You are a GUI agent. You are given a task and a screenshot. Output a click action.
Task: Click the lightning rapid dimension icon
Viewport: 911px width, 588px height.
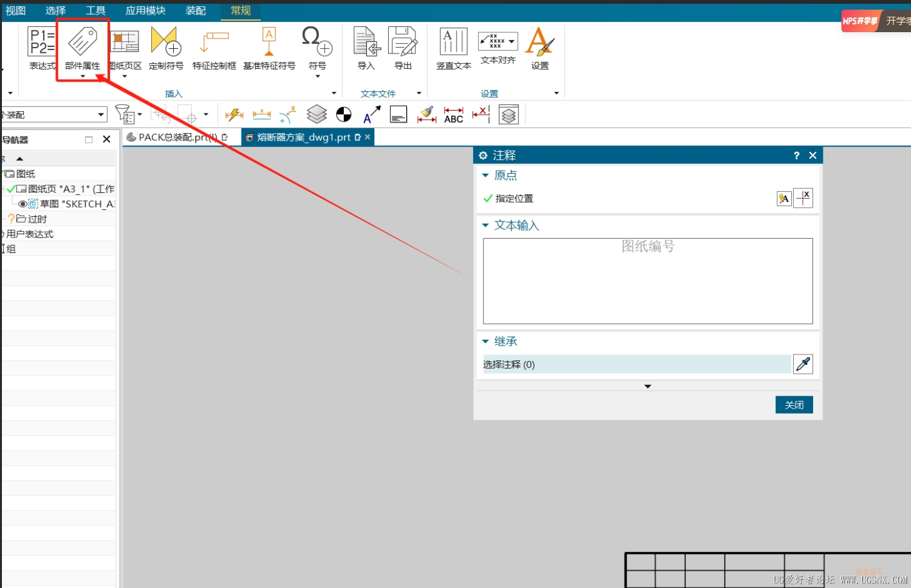234,115
